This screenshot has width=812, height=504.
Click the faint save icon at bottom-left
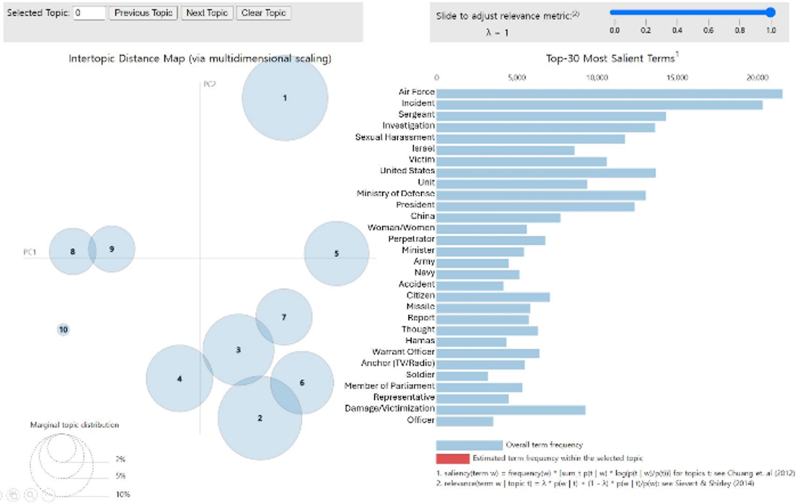click(x=13, y=495)
